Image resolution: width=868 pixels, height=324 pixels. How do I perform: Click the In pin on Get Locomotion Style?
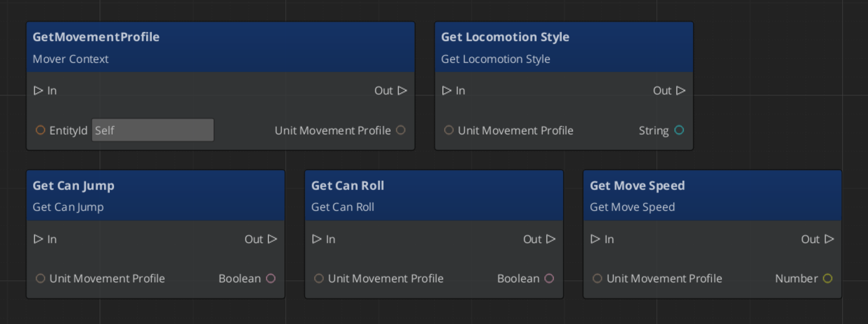coord(447,91)
